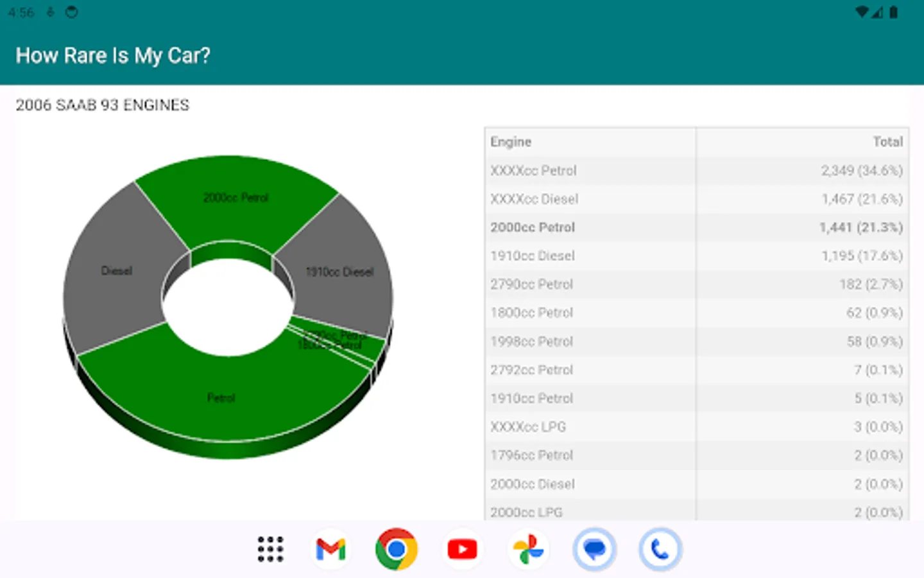924x578 pixels.
Task: Click the total 7 (0.1%)
Action: pos(878,370)
